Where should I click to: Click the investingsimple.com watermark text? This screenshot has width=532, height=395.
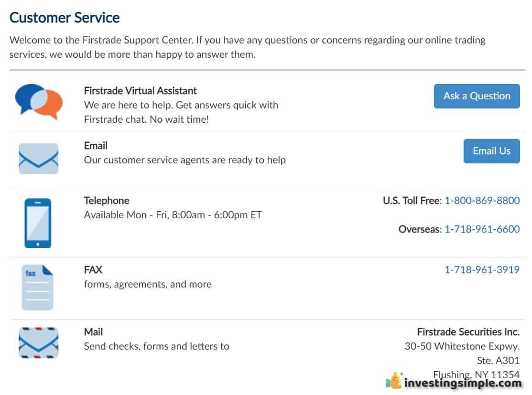(x=463, y=383)
